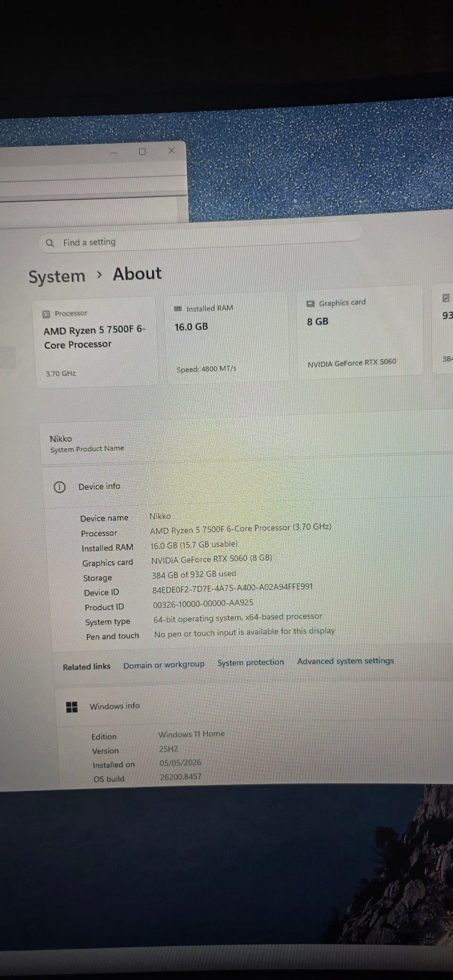Viewport: 453px width, 980px height.
Task: Select Device ID value 84EDE0F2-7D7E-4A75
Action: tap(232, 588)
